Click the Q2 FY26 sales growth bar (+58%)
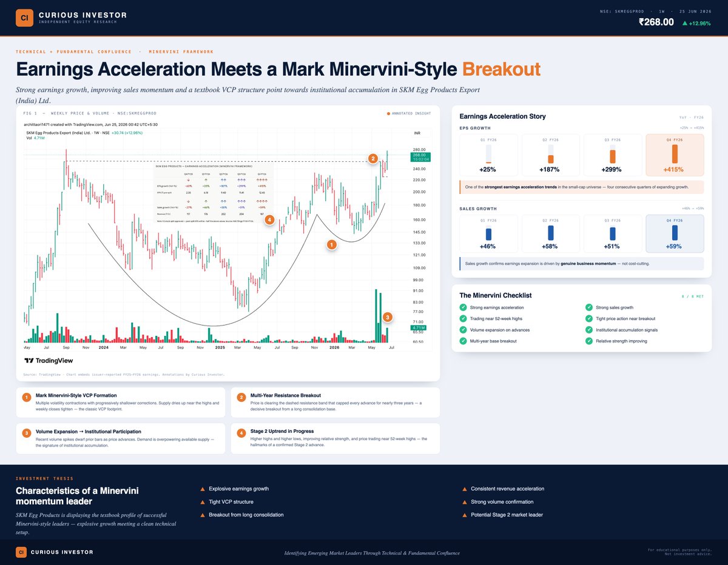Viewport: 728px width, 565px height. [x=550, y=233]
